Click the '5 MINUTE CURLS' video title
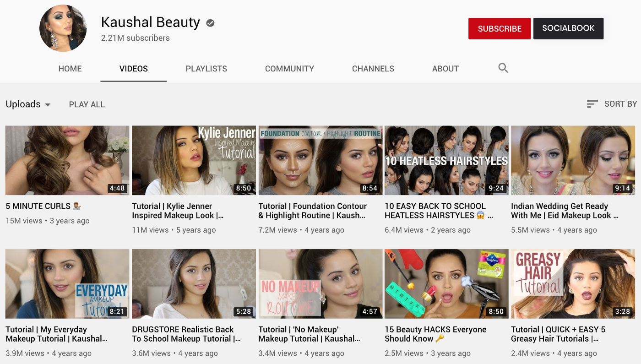 tap(43, 206)
